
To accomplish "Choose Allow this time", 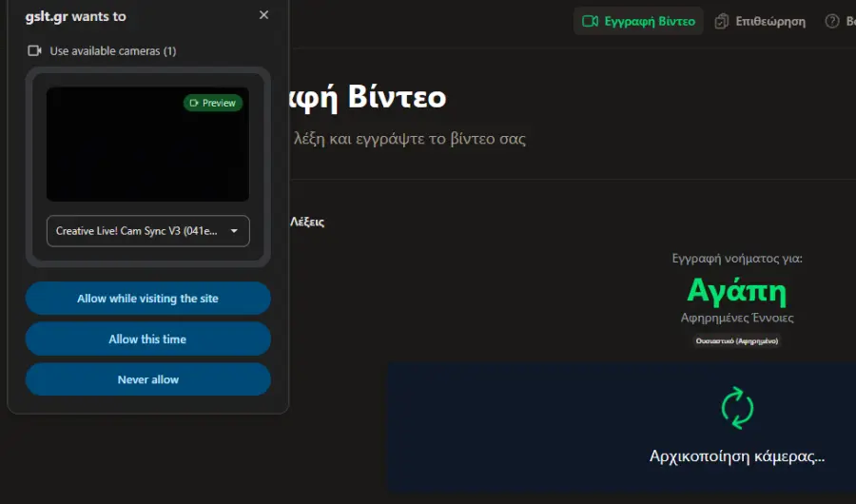I will click(148, 339).
